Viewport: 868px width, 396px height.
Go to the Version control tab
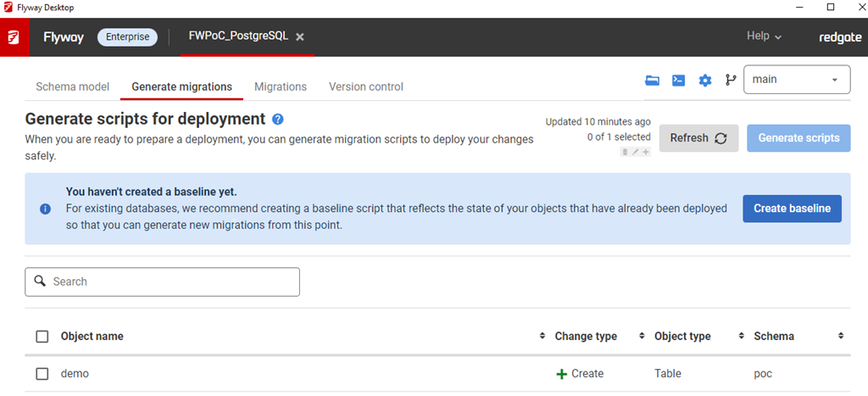pos(365,86)
